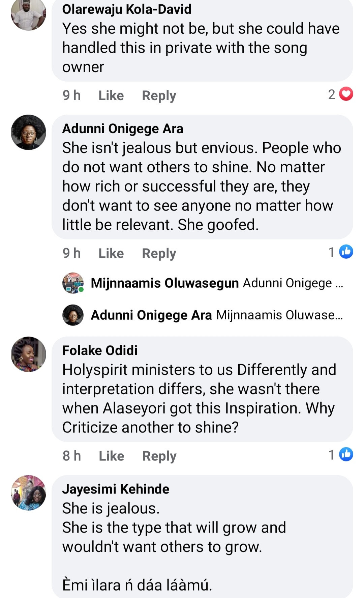Reply to Folake Odidi's comment
This screenshot has height=598, width=364.
(159, 456)
